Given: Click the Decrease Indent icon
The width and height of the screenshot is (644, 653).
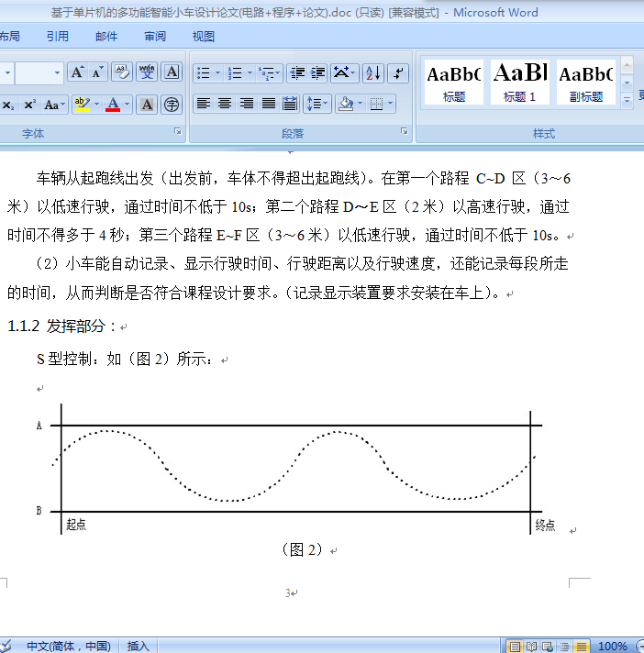Looking at the screenshot, I should (x=297, y=73).
